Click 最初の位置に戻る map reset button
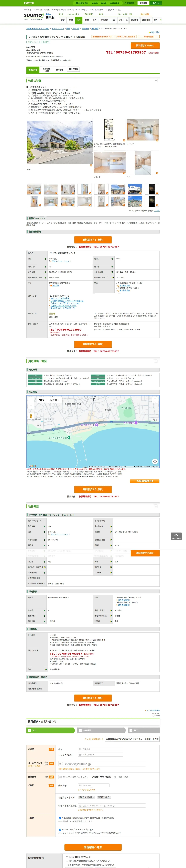The width and height of the screenshot is (186, 868). tap(72, 404)
